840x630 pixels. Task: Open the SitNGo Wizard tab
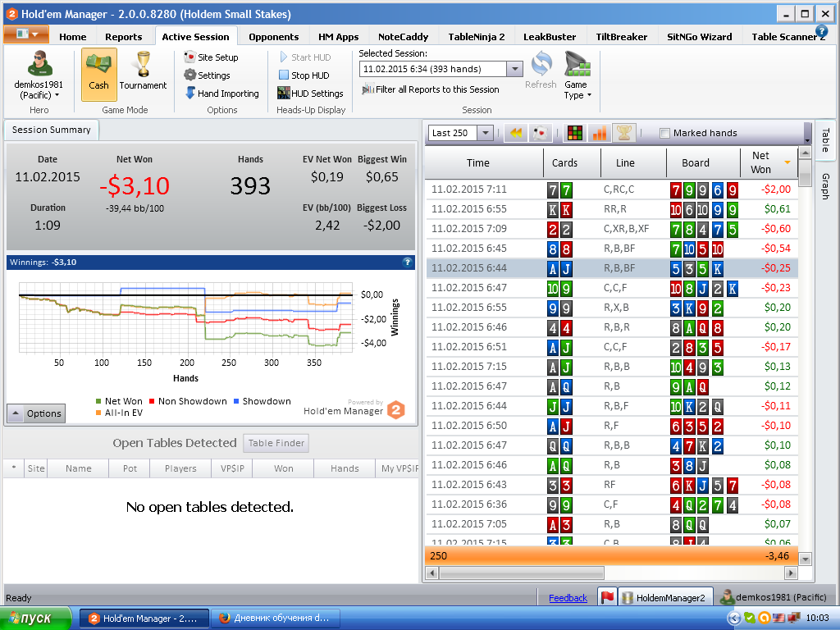[x=700, y=37]
